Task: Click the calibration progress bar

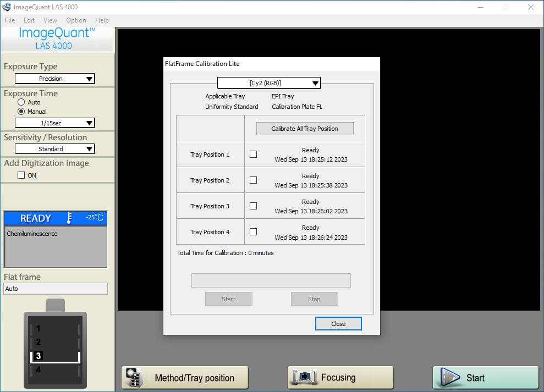Action: click(271, 280)
